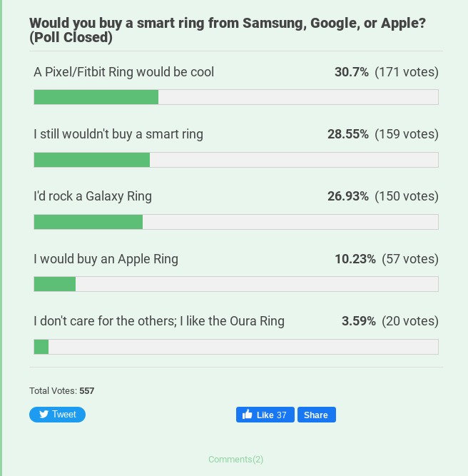
Task: Click the Facebook Like button
Action: point(265,415)
